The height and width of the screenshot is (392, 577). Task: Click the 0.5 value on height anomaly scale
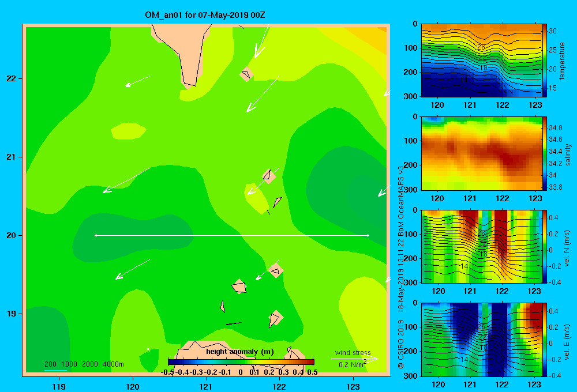coord(312,372)
